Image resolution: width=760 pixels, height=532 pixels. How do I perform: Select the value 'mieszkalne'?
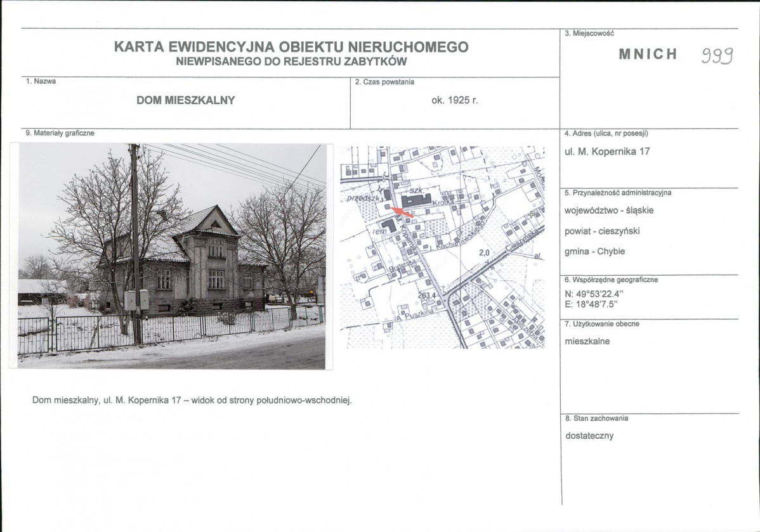(x=587, y=341)
